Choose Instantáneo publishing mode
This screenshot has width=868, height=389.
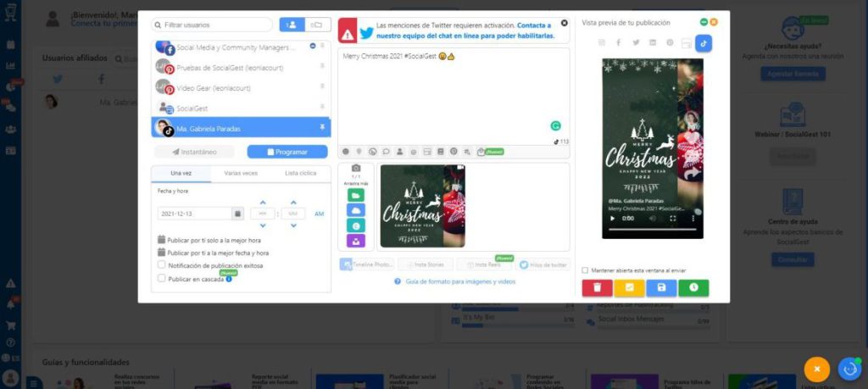194,152
